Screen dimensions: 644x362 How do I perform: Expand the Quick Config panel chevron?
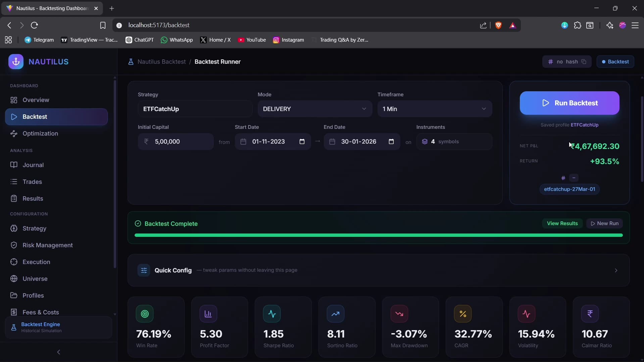pos(616,270)
